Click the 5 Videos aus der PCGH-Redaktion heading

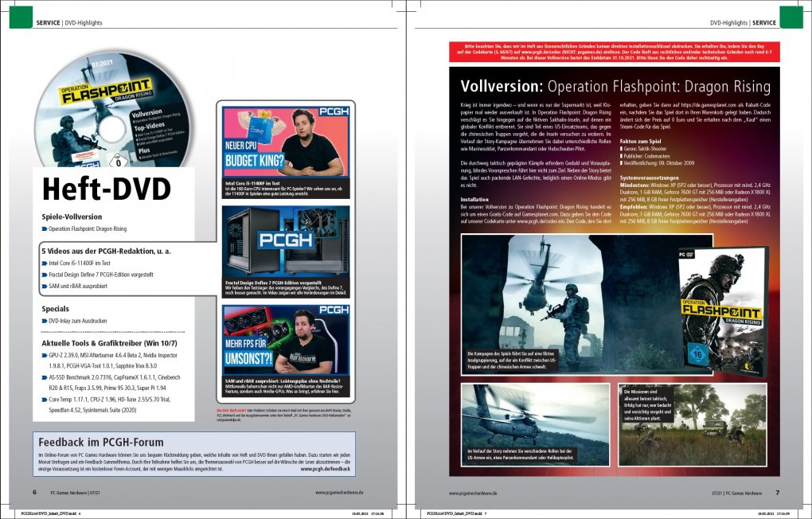coord(106,251)
